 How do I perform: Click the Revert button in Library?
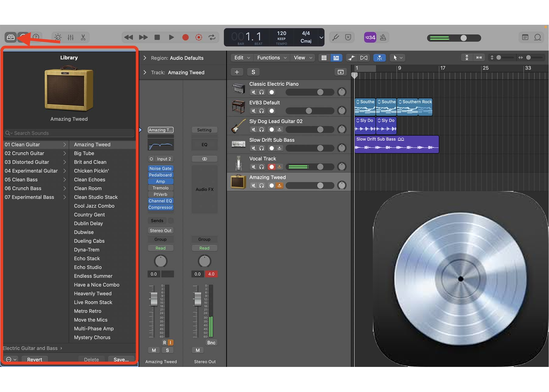point(35,360)
